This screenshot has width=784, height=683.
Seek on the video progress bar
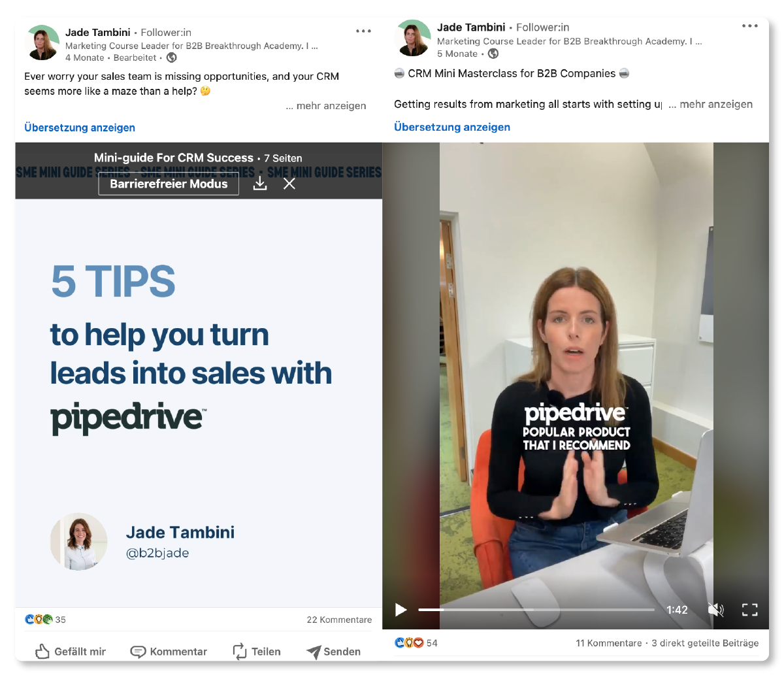click(536, 610)
